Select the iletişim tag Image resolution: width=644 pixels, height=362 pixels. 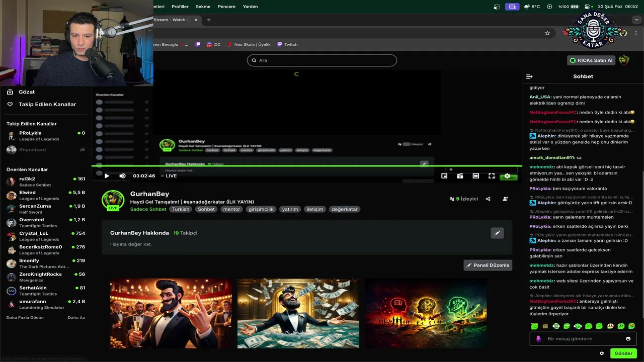[x=314, y=209]
